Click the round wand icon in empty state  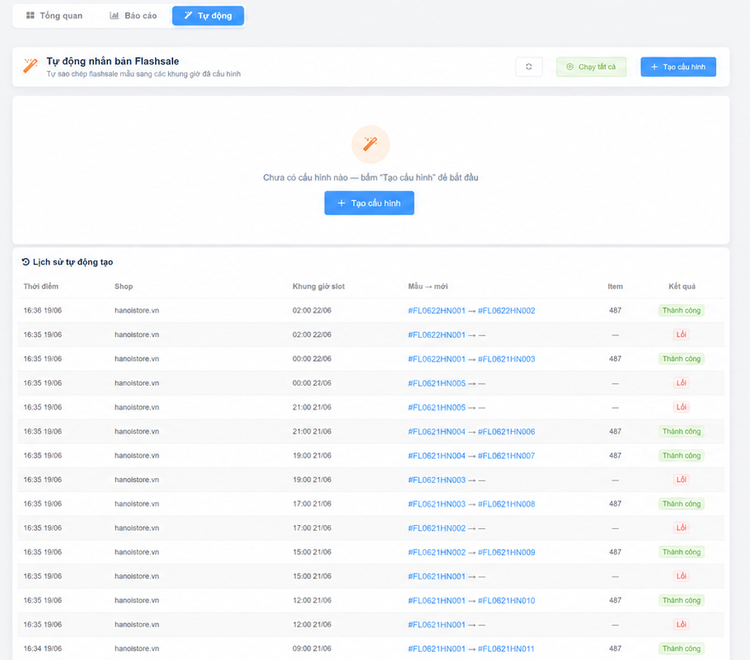click(x=371, y=144)
